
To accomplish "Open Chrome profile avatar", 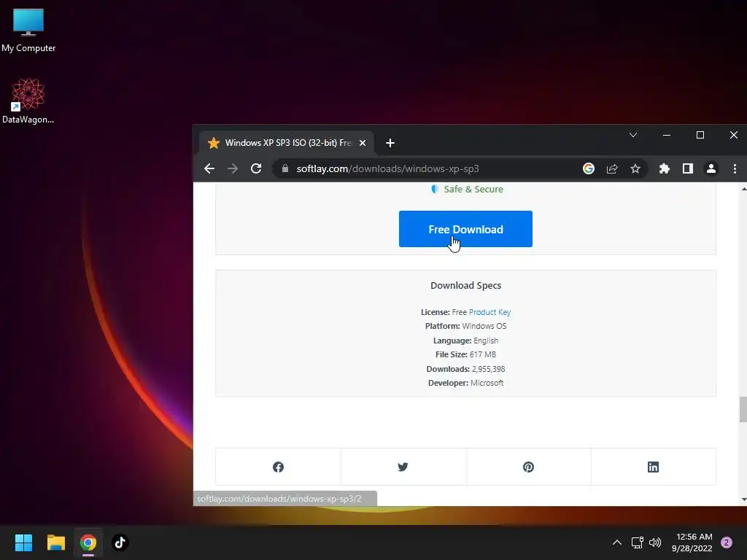I will (711, 168).
